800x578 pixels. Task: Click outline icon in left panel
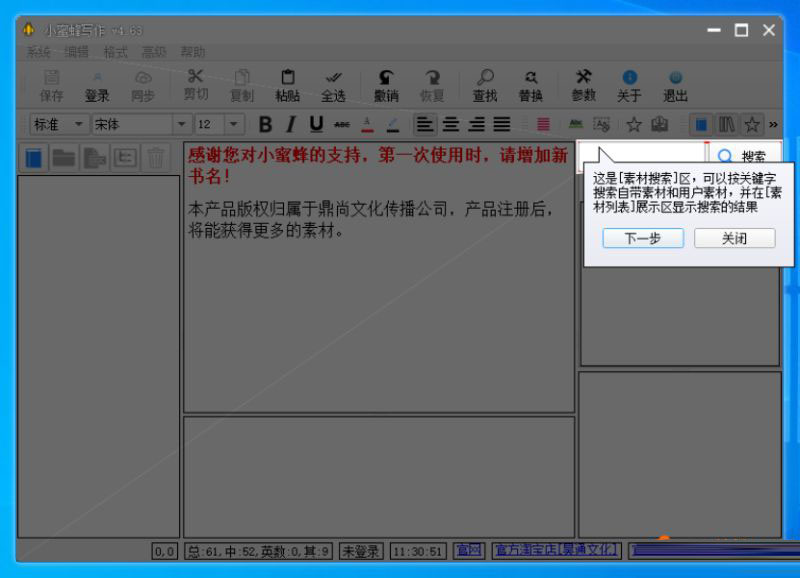point(125,158)
